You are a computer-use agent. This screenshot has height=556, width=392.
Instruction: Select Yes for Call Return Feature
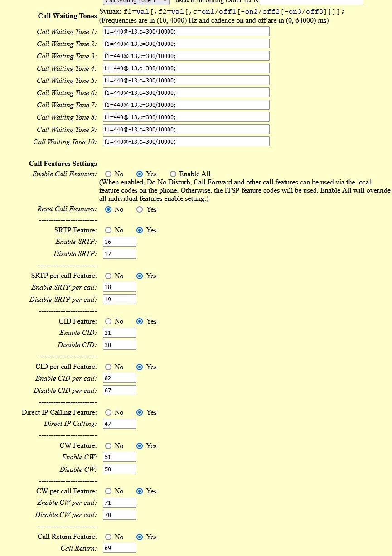tap(140, 537)
